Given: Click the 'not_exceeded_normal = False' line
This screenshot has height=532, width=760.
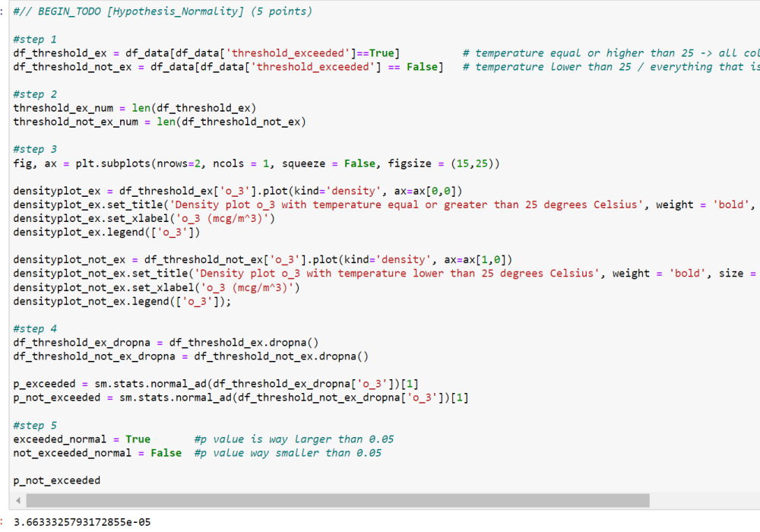Looking at the screenshot, I should click(x=97, y=453).
